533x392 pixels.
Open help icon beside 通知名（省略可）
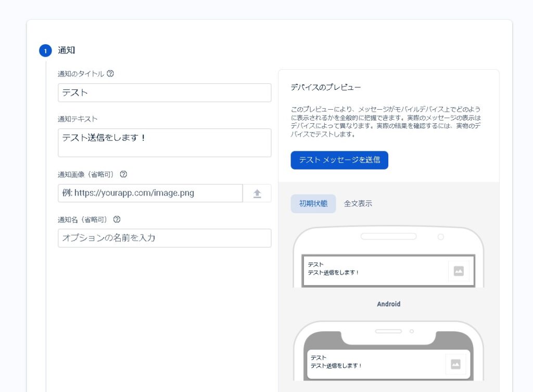click(x=117, y=219)
